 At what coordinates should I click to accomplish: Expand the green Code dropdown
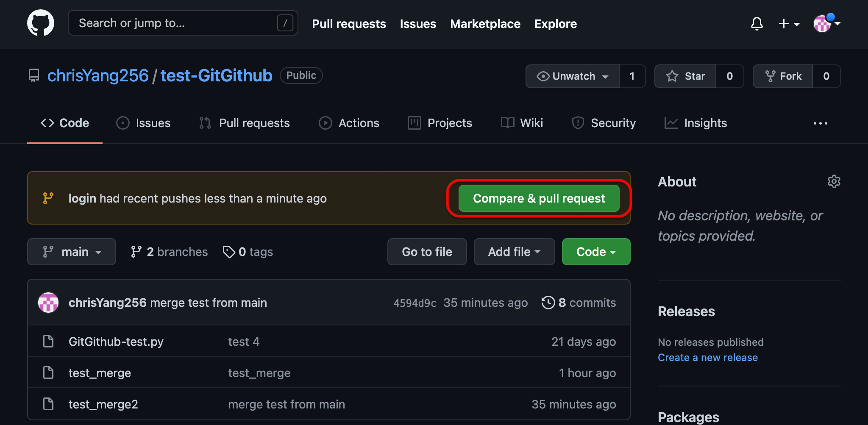coord(596,252)
